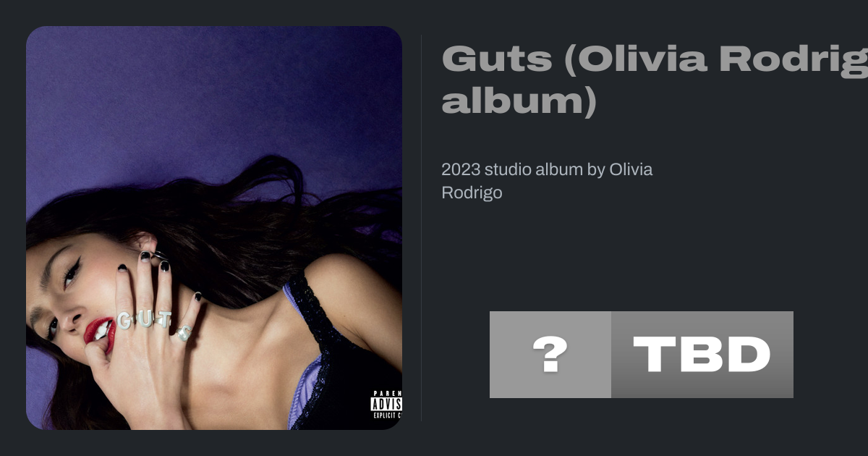
Task: Click the Parental Advisory label on the cover
Action: click(386, 405)
